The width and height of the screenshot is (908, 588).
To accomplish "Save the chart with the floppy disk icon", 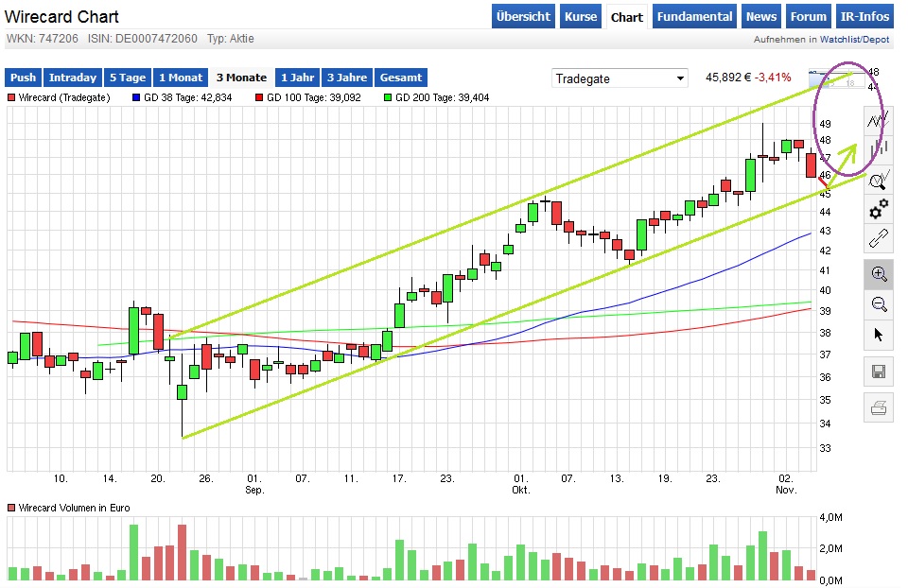I will (878, 372).
